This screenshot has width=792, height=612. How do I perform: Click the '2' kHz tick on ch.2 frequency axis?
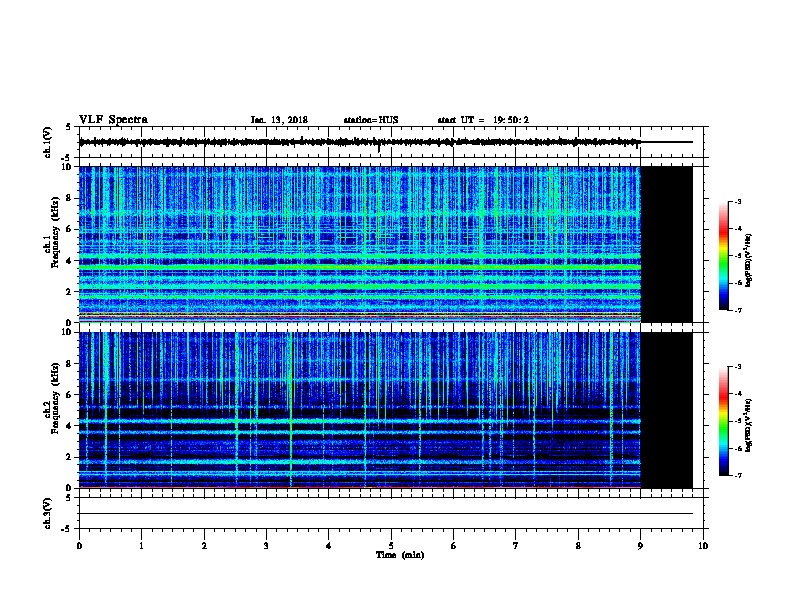(x=69, y=457)
